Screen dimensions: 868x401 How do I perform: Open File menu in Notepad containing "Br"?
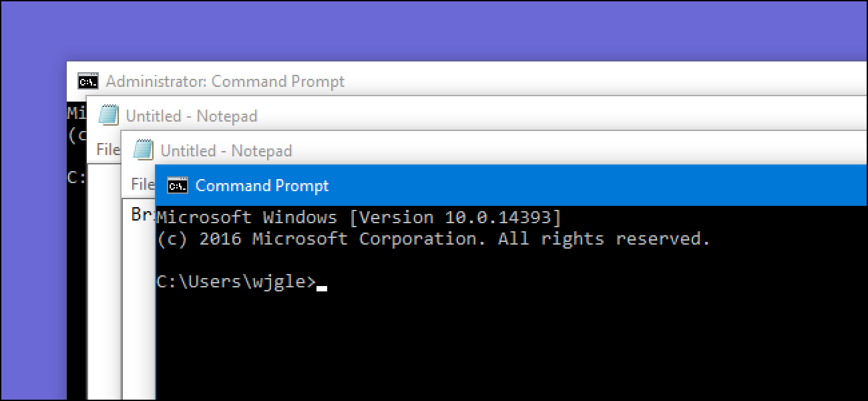142,184
